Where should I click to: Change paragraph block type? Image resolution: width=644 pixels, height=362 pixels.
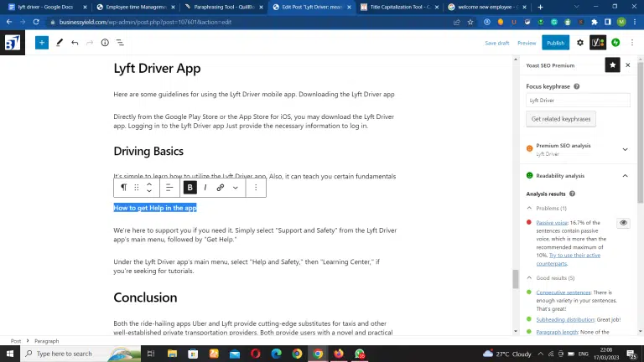tap(123, 188)
